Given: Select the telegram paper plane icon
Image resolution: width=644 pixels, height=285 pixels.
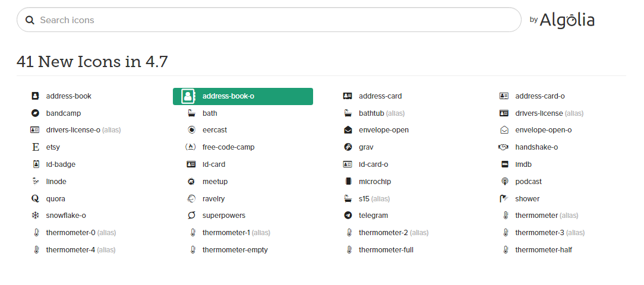Looking at the screenshot, I should click(x=348, y=216).
